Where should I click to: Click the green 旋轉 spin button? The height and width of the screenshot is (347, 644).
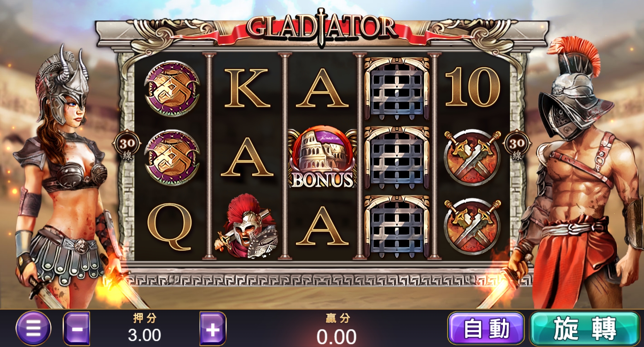click(x=584, y=328)
